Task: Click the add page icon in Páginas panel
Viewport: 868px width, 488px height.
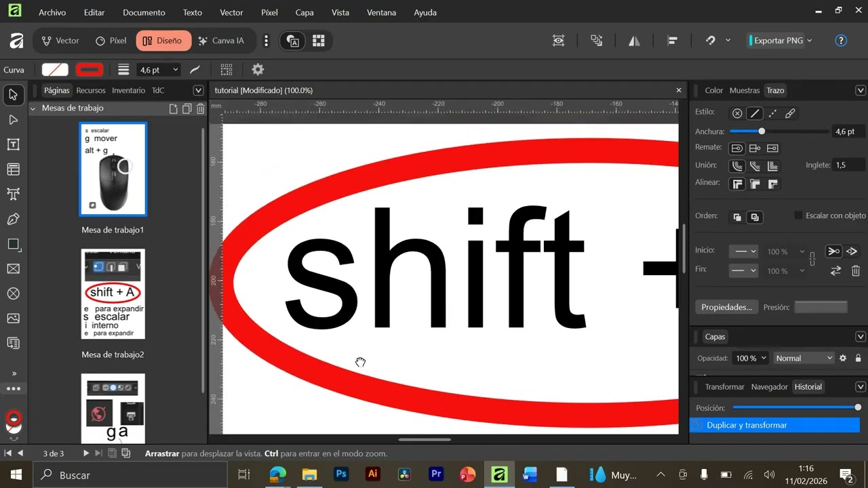Action: (174, 108)
